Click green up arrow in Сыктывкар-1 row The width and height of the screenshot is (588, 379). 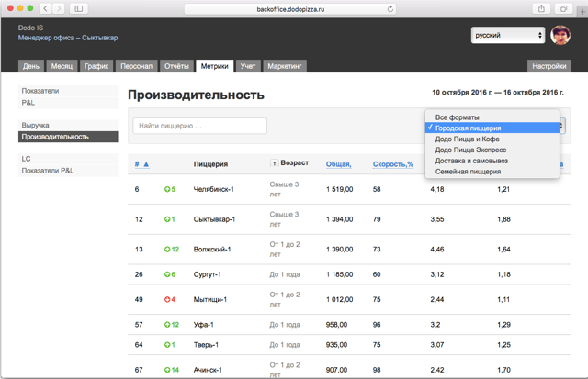click(x=167, y=219)
